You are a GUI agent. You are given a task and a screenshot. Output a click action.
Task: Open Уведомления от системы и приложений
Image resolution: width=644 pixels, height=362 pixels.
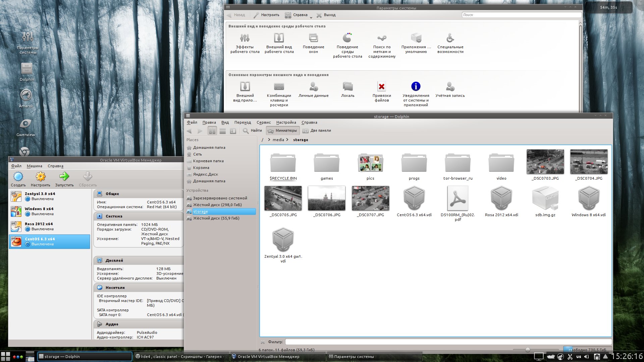coord(416,94)
